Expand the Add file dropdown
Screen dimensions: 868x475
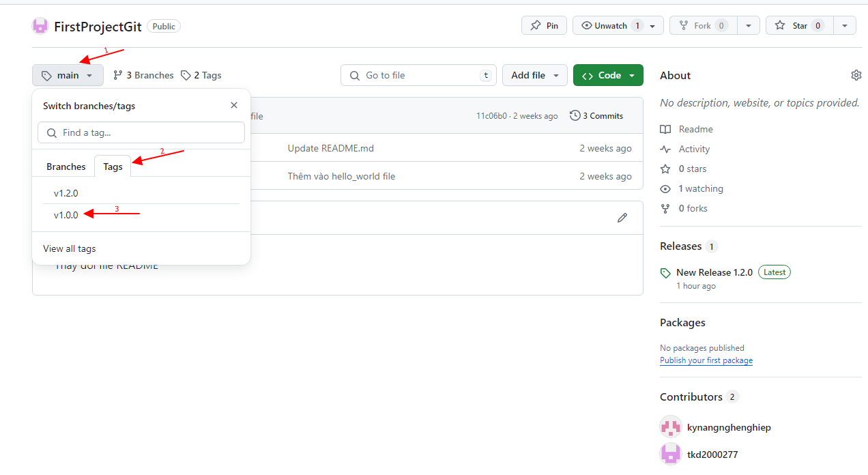535,75
